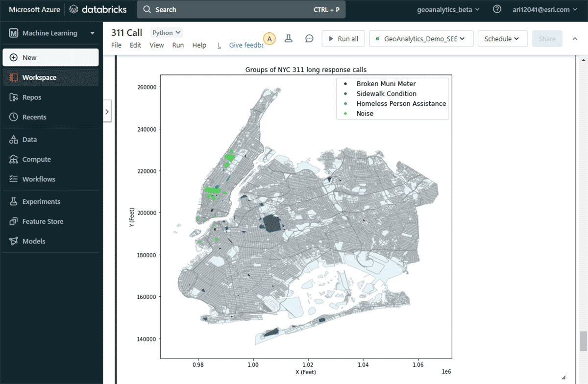This screenshot has width=588, height=384.
Task: Collapse the notebook header chevron
Action: pyautogui.click(x=575, y=39)
